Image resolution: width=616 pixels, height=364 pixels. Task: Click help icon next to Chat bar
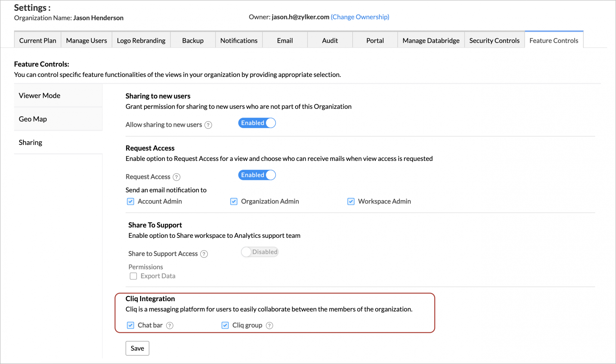coord(170,326)
